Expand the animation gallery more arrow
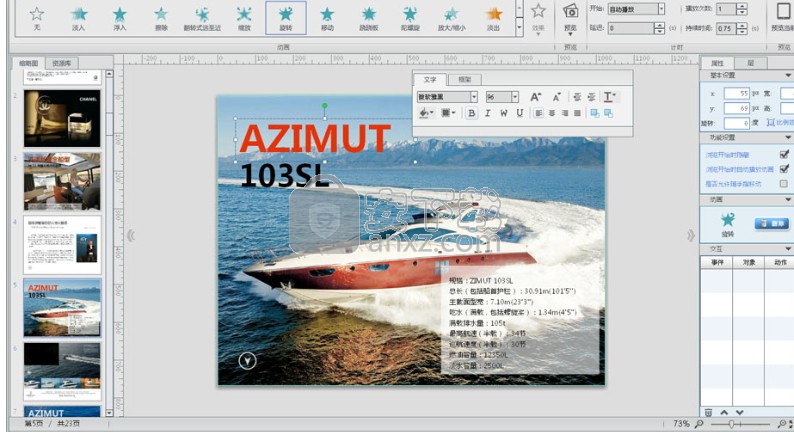This screenshot has height=432, width=794. (x=519, y=27)
